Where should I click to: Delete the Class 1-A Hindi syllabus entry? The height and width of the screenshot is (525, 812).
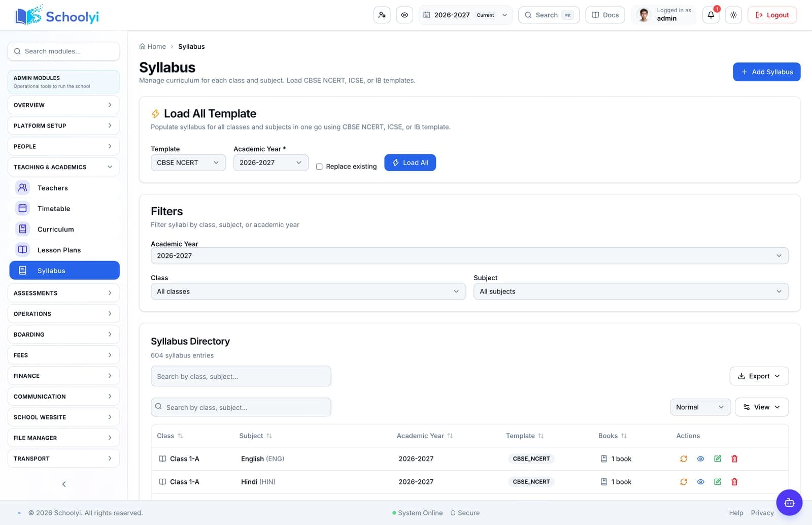point(734,482)
